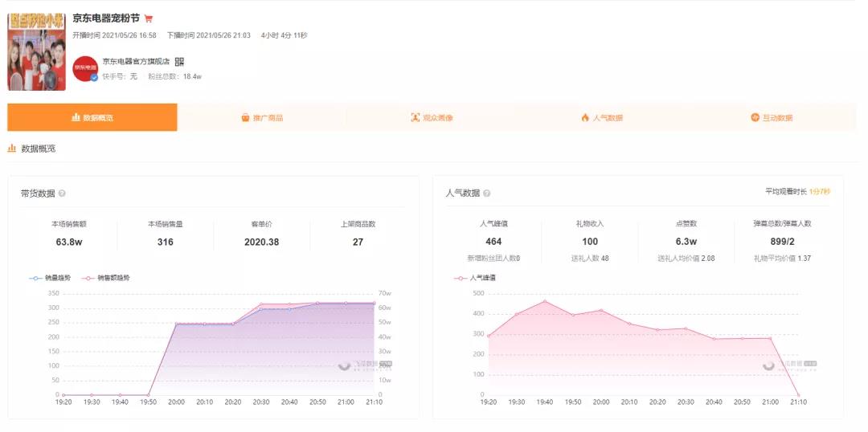Toggle the 销量趋势 legend series

pos(50,278)
